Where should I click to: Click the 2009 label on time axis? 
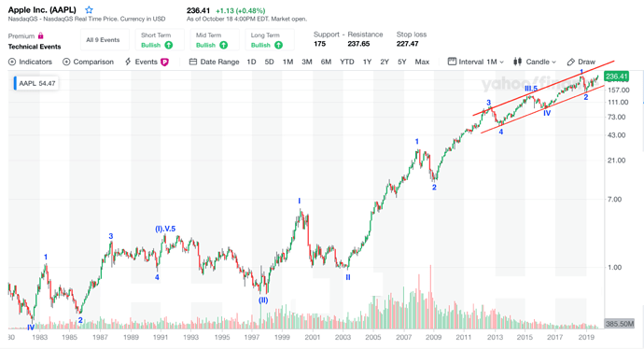[x=433, y=337]
